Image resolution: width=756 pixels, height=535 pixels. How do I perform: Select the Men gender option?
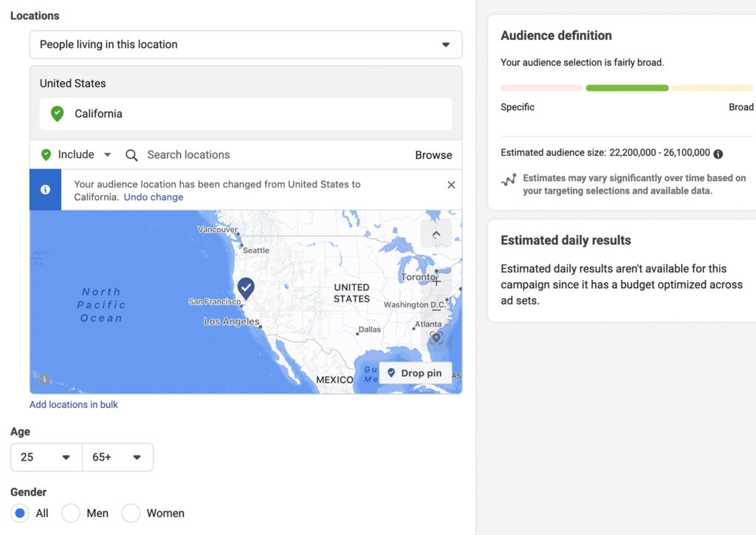pos(71,513)
